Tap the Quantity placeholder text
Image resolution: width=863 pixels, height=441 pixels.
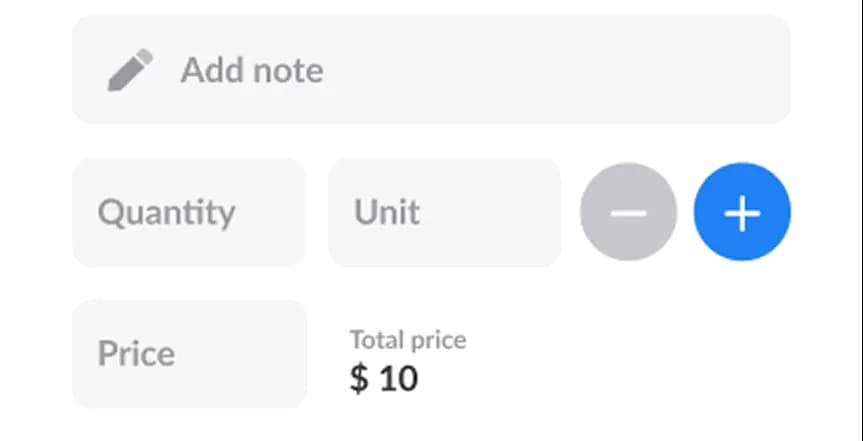coord(166,212)
